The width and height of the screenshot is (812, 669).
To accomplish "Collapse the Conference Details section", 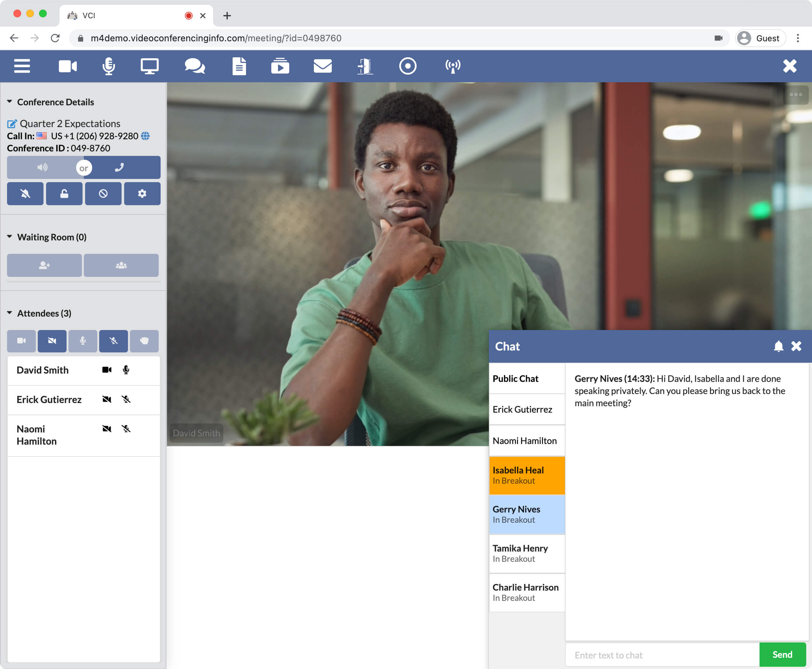I will click(9, 101).
